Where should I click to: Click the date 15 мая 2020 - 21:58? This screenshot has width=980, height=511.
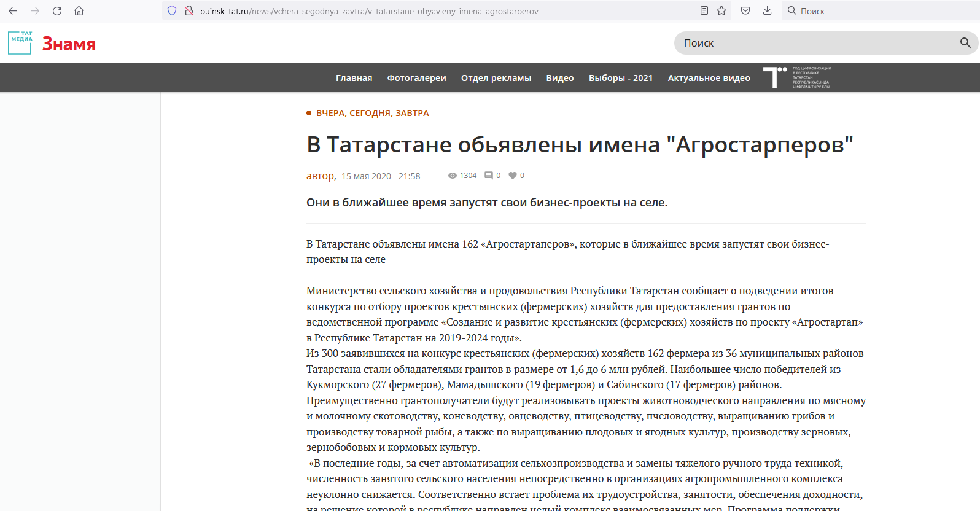pos(381,176)
